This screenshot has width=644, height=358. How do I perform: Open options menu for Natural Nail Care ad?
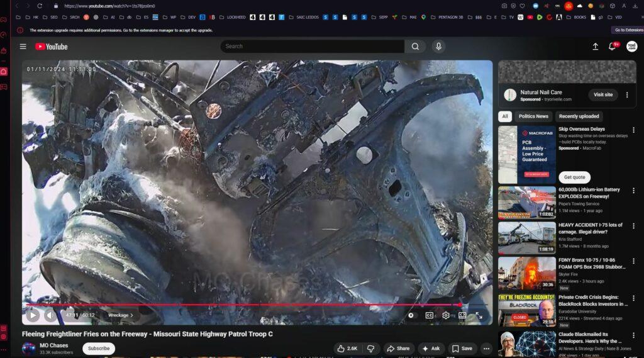coord(626,95)
